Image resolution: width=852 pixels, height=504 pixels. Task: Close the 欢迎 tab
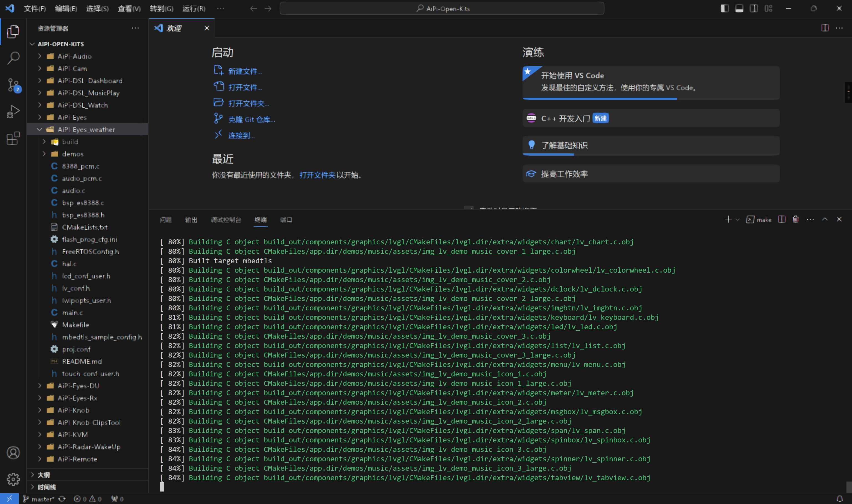coord(207,28)
